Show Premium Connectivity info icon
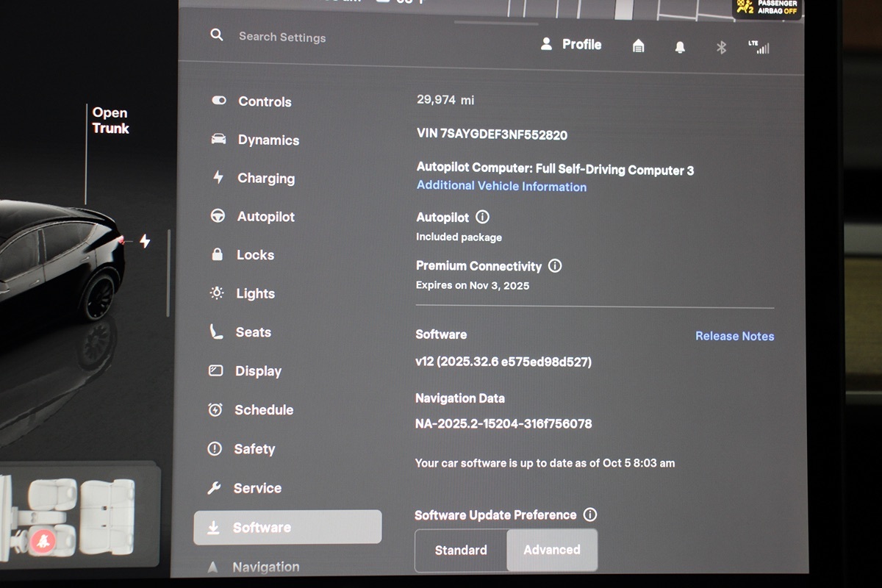This screenshot has height=588, width=882. pos(555,266)
